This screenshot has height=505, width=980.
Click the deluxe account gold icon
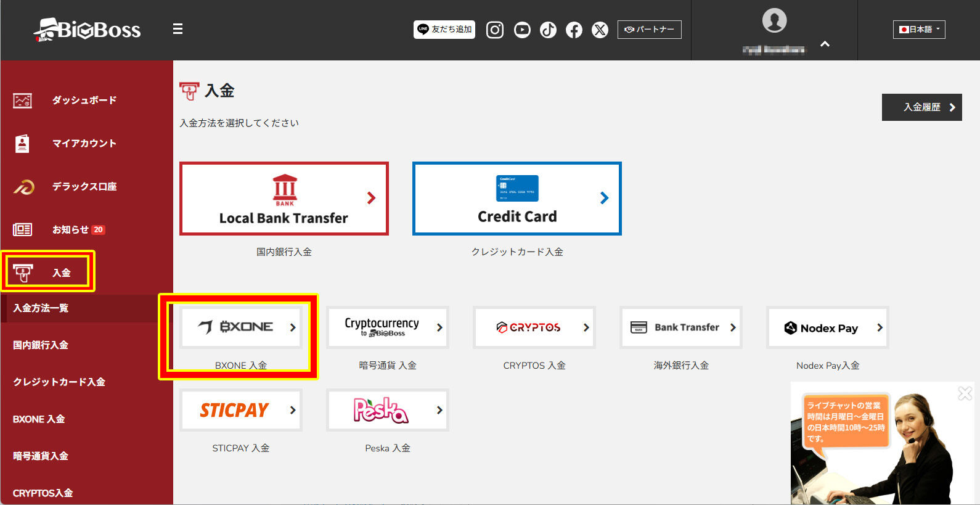tap(24, 187)
